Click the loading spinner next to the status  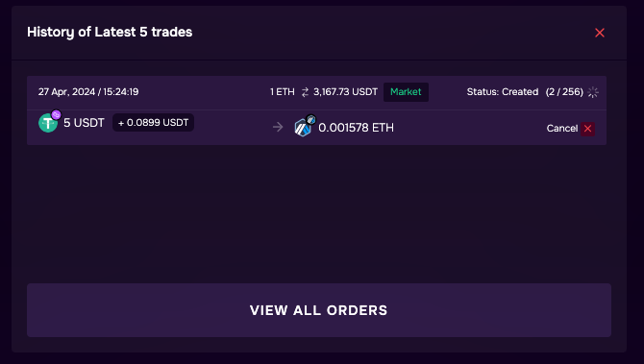click(x=593, y=92)
